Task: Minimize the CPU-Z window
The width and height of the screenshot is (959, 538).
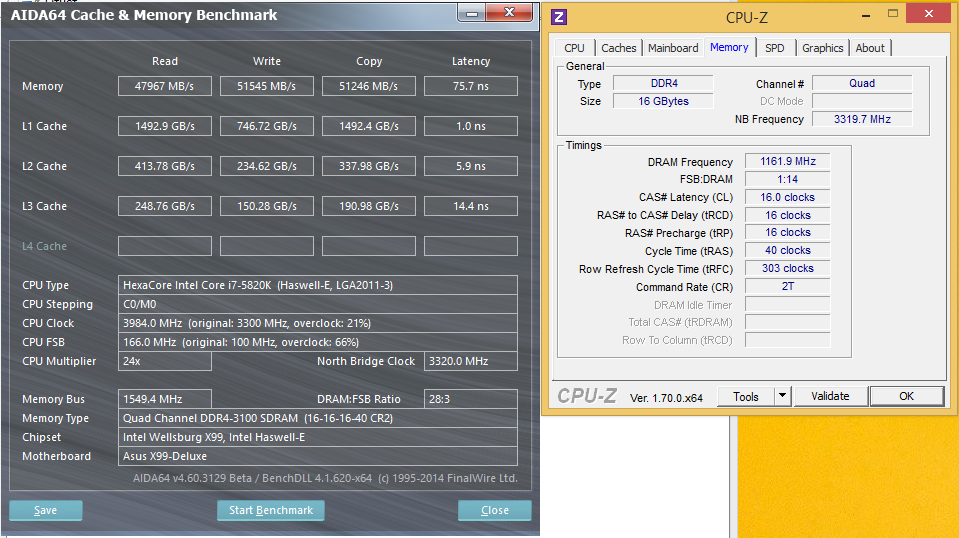Action: click(x=865, y=15)
